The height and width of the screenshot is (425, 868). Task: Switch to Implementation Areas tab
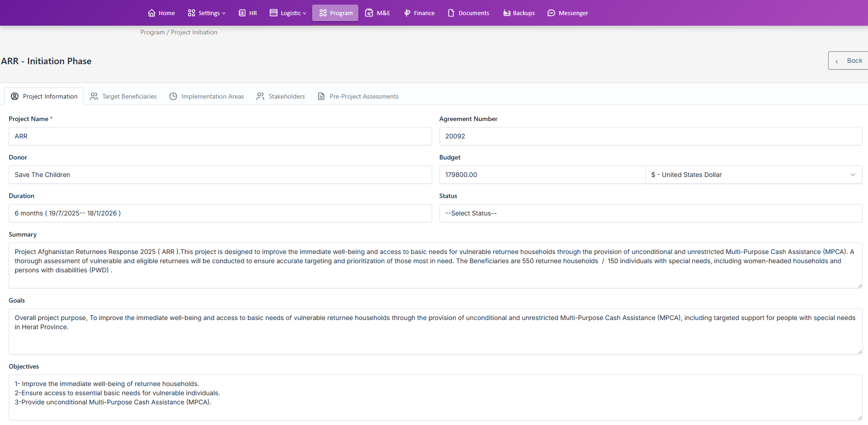point(207,96)
